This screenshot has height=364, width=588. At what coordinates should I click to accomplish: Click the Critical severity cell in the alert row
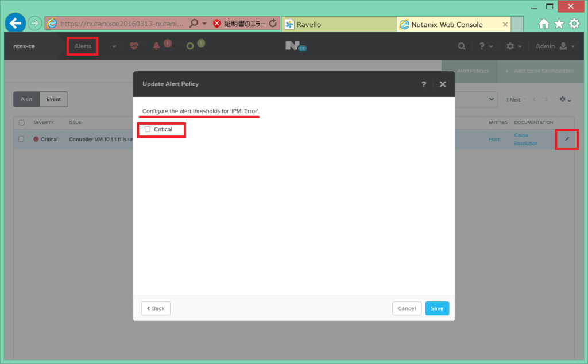[x=45, y=139]
